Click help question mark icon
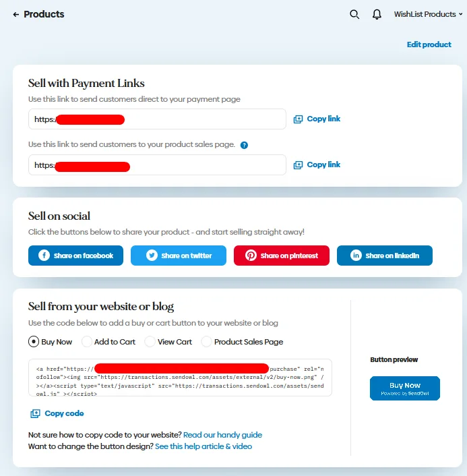The height and width of the screenshot is (476, 467). pyautogui.click(x=244, y=145)
